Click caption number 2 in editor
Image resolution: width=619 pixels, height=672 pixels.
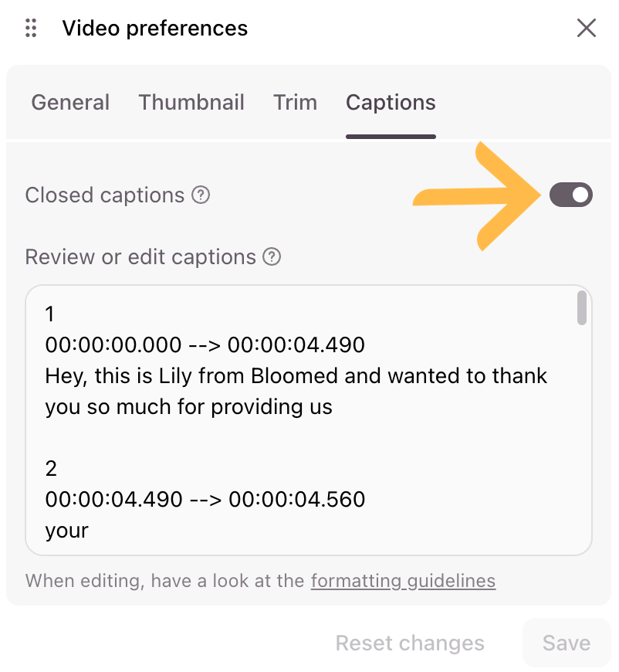click(x=51, y=468)
